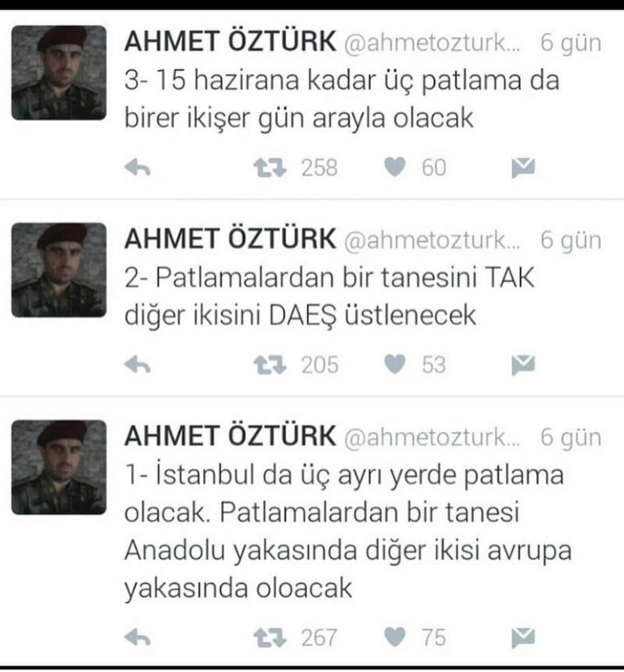The height and width of the screenshot is (672, 624).
Task: Open the tweet text 'birer ikişer gün arayla olacak'
Action: (x=299, y=118)
